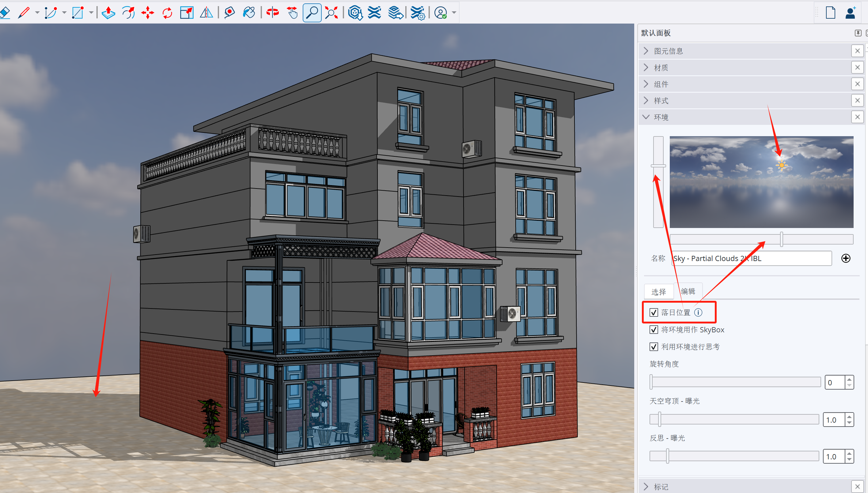Select the Paint Bucket tool
The image size is (868, 493).
[x=249, y=13]
